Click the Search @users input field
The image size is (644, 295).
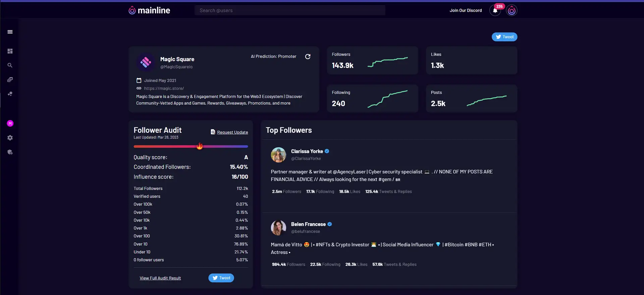(x=290, y=10)
